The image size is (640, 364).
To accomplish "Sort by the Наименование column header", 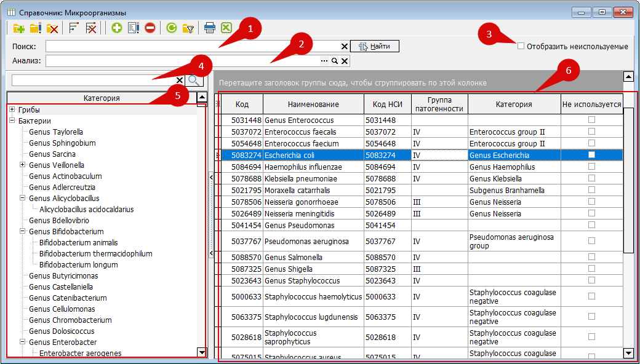I will (313, 104).
